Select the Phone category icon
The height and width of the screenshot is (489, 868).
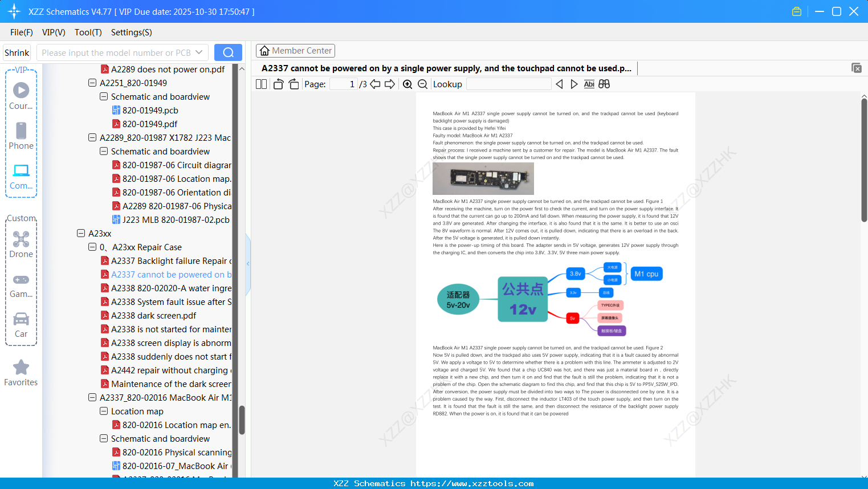tap(21, 136)
